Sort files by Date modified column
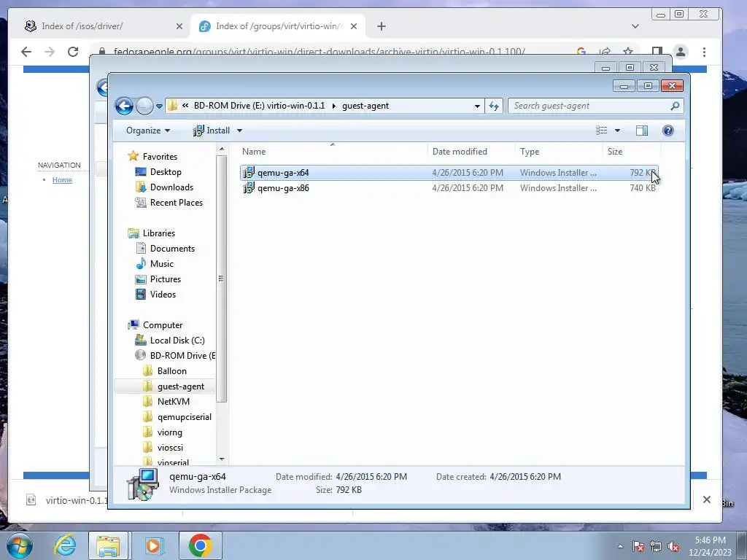747x560 pixels. [x=471, y=152]
